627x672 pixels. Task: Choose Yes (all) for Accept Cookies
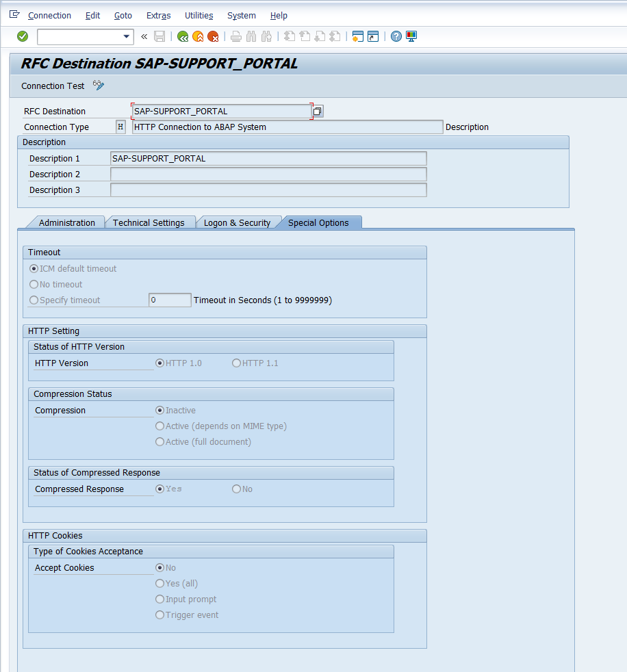(x=160, y=584)
